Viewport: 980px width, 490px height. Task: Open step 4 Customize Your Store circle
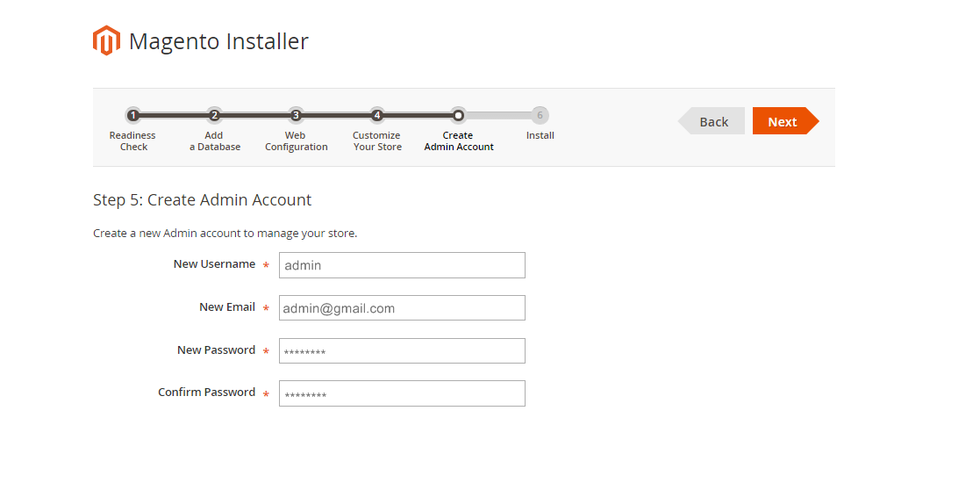(377, 115)
